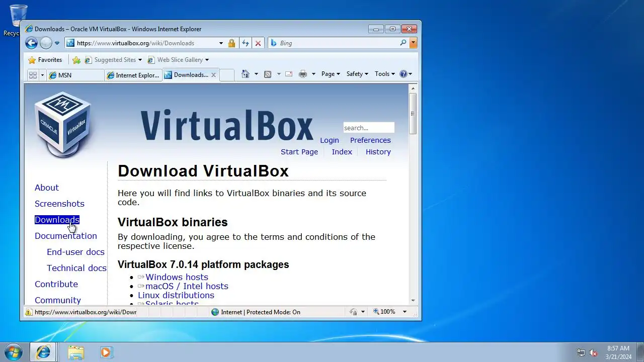Click the macOS / Intel hosts link
Image resolution: width=644 pixels, height=362 pixels.
(187, 286)
